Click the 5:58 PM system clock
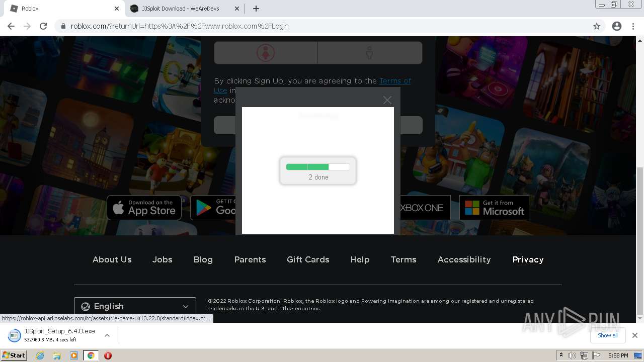Image resolution: width=644 pixels, height=362 pixels. 618,355
